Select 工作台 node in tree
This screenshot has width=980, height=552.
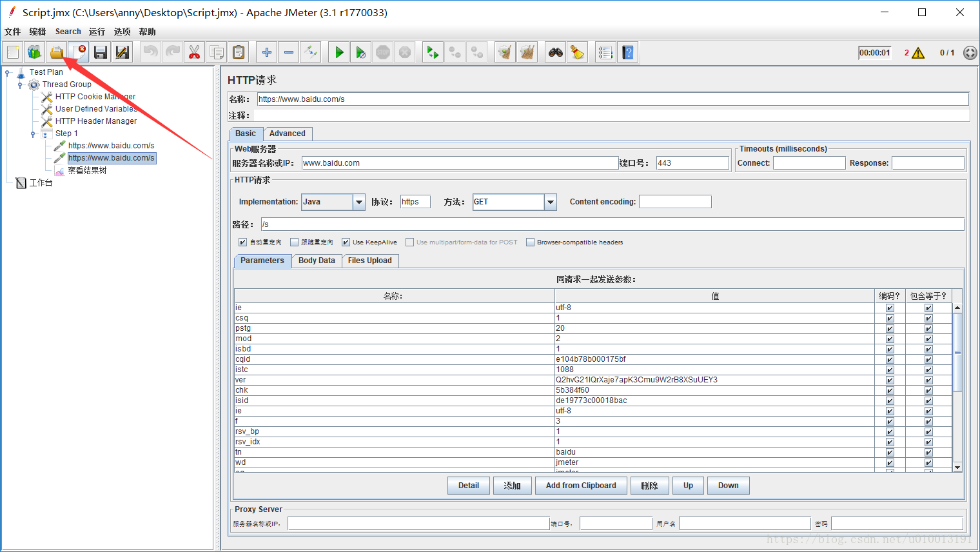(41, 183)
